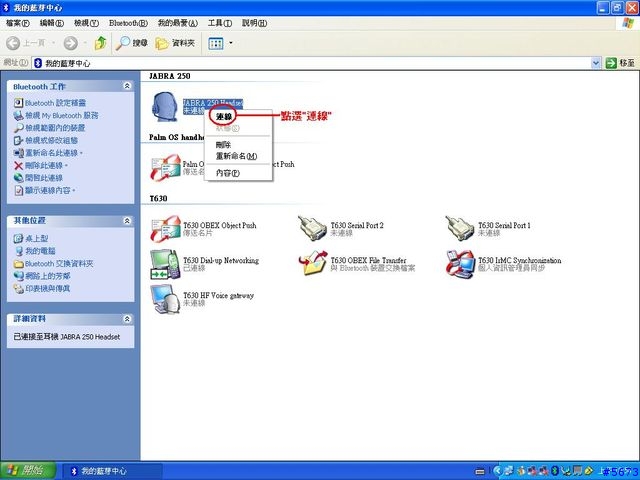The image size is (640, 480).
Task: Click 我的藍芽中心 taskbar button
Action: coord(112,471)
